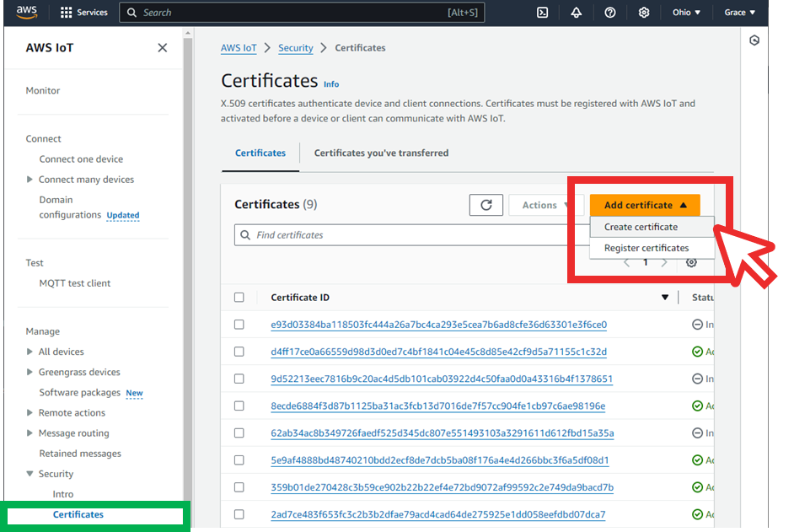This screenshot has height=532, width=794.
Task: Toggle the select-all certificates checkbox
Action: coord(239,298)
